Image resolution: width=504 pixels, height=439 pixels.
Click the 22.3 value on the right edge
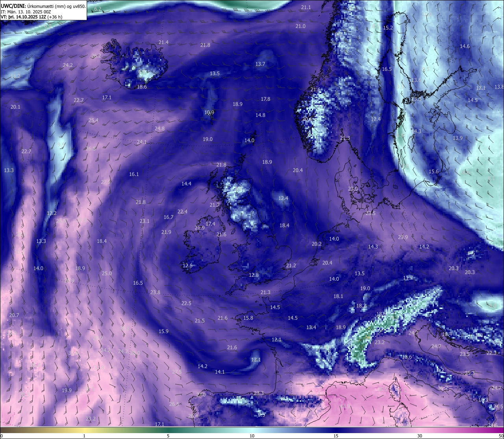(491, 353)
